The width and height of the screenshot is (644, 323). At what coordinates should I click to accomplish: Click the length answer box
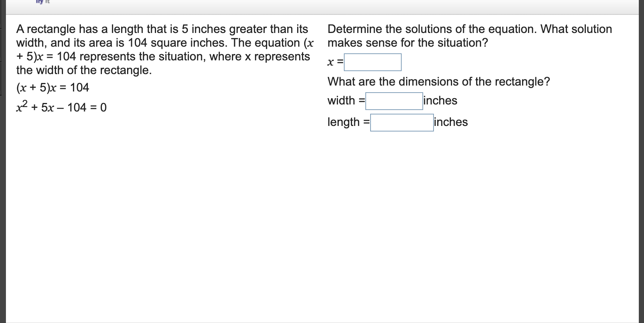(402, 123)
